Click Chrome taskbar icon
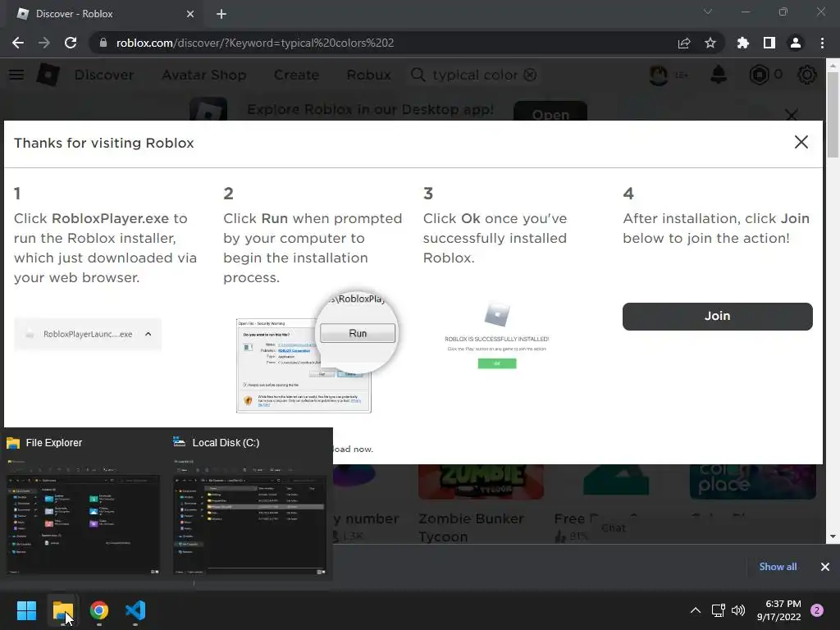This screenshot has width=840, height=630. tap(99, 610)
